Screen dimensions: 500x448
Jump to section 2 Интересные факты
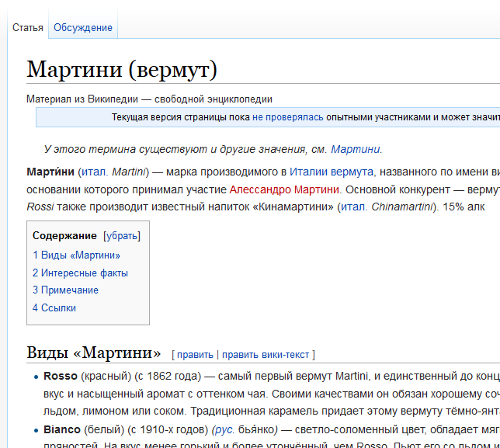click(x=81, y=273)
